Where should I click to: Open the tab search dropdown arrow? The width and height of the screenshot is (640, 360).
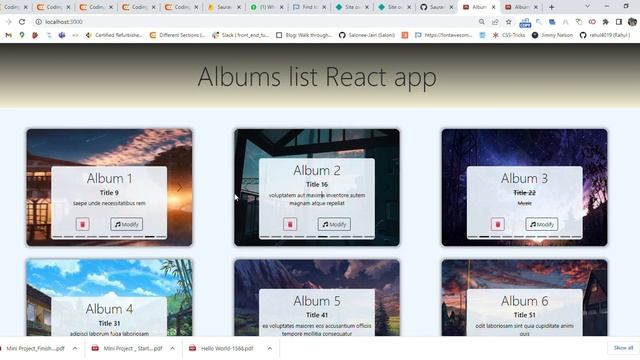point(587,7)
